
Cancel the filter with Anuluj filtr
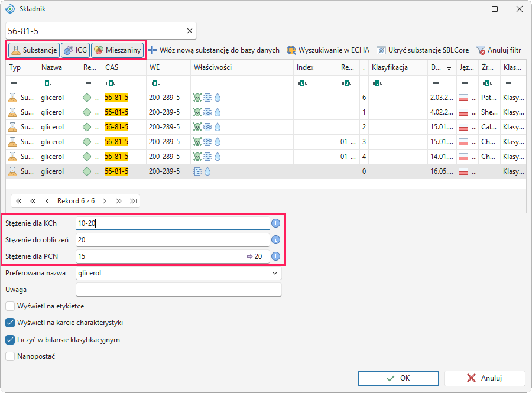point(498,50)
